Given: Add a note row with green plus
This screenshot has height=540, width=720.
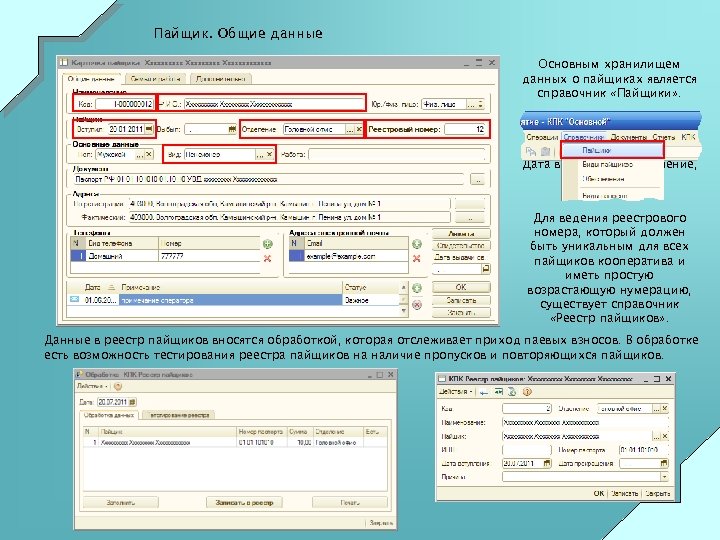Looking at the screenshot, I should point(416,288).
